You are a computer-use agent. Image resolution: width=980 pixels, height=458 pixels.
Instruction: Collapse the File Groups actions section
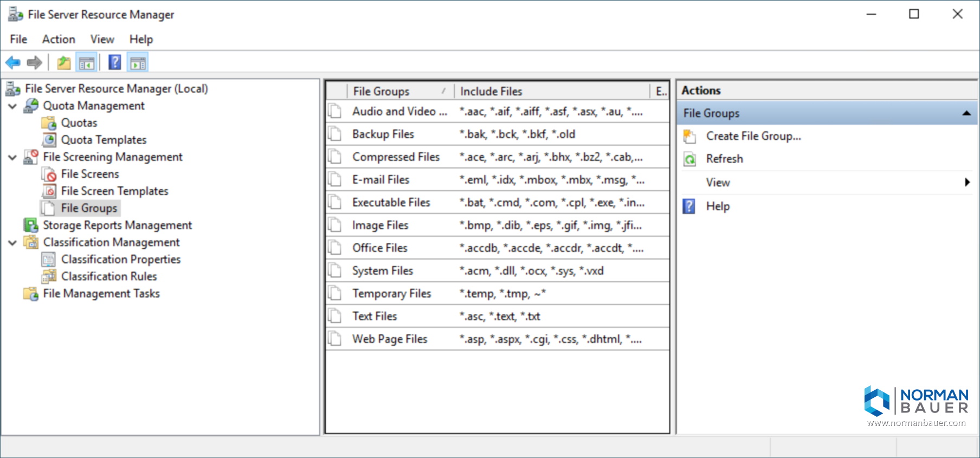[965, 113]
